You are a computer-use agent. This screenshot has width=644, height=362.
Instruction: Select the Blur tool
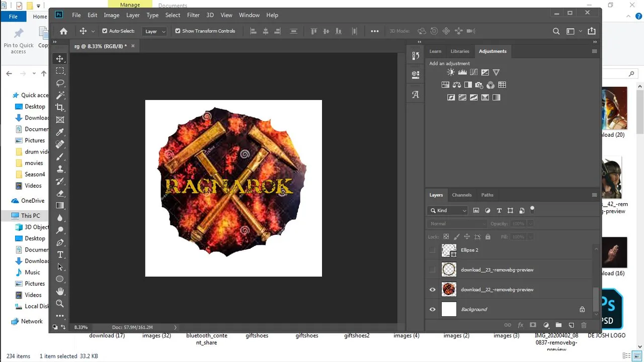(60, 218)
